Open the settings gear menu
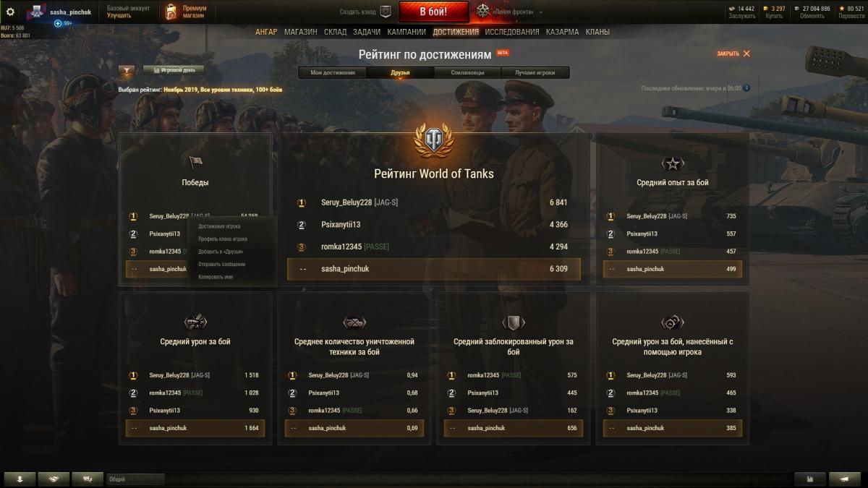 coord(10,12)
